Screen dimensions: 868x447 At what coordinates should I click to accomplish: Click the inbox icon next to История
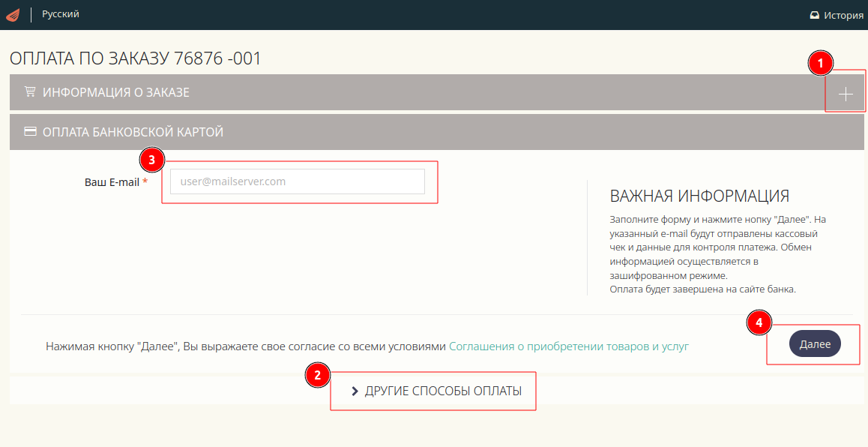[x=814, y=15]
